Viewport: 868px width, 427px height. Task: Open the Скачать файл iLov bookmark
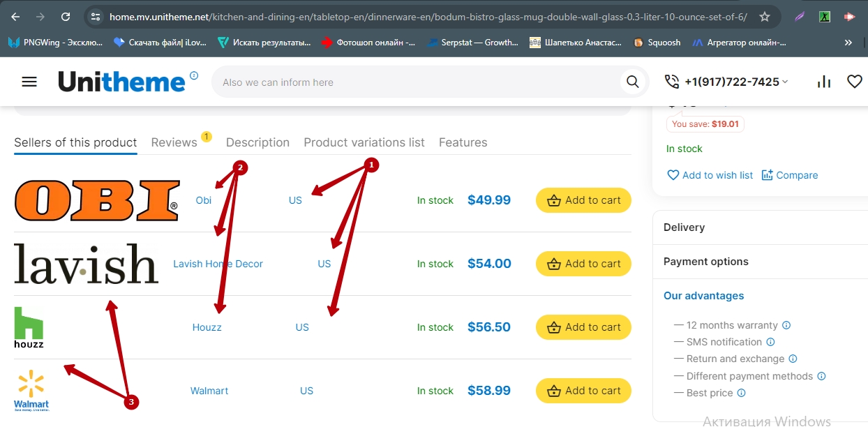[x=160, y=43]
